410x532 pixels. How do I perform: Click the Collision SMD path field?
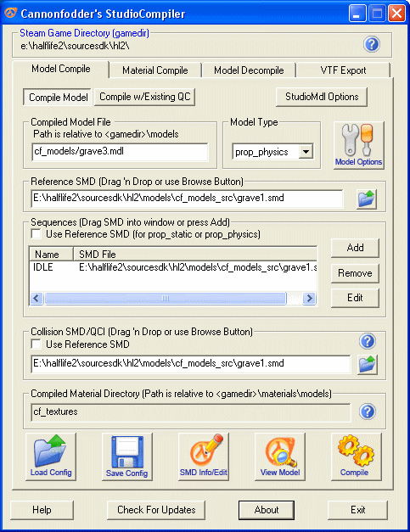[x=191, y=364]
